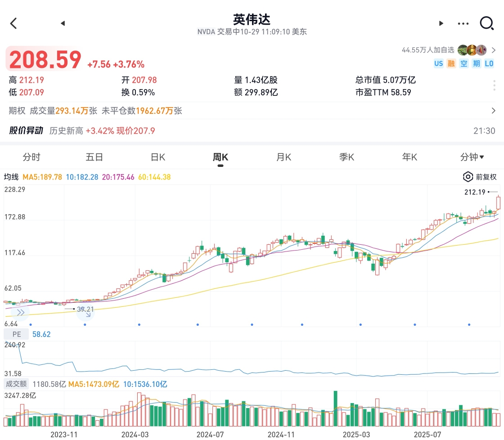Tap the double-arrow expand icon on chart
Image resolution: width=504 pixels, height=440 pixels.
pyautogui.click(x=21, y=312)
